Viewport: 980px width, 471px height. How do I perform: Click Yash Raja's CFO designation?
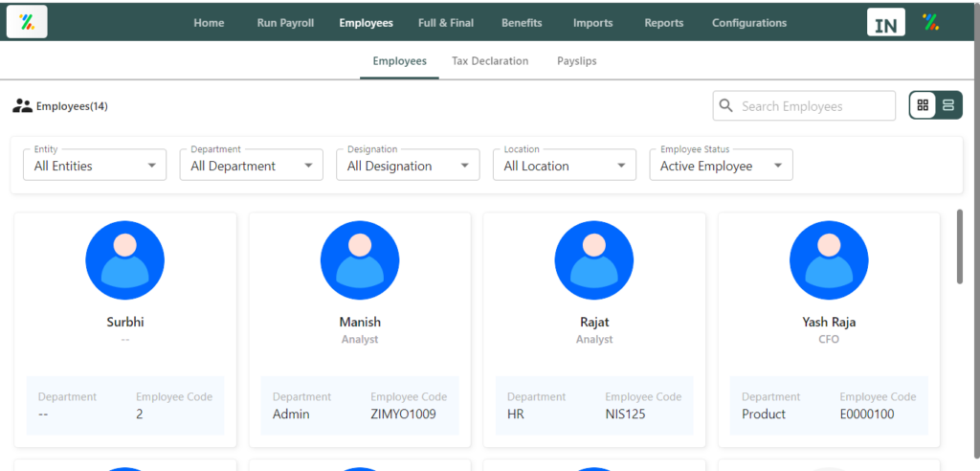(829, 339)
